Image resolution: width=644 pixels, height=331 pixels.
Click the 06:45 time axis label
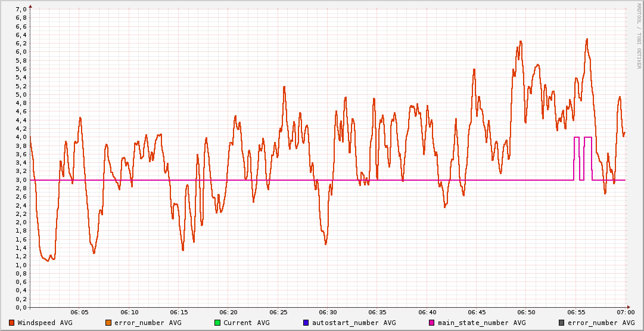[477, 313]
